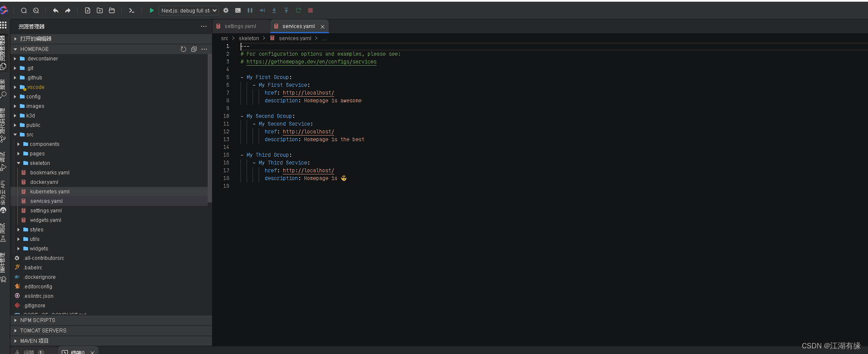Click the command search icon beside the magnifier
This screenshot has width=868, height=354.
click(36, 10)
